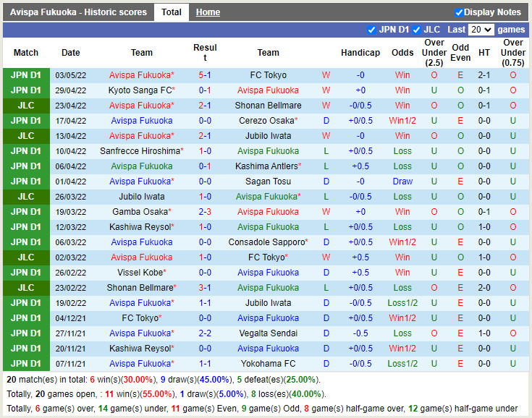The width and height of the screenshot is (532, 418).
Task: Click the JLC league badge on 13/04/22 row
Action: tap(26, 136)
